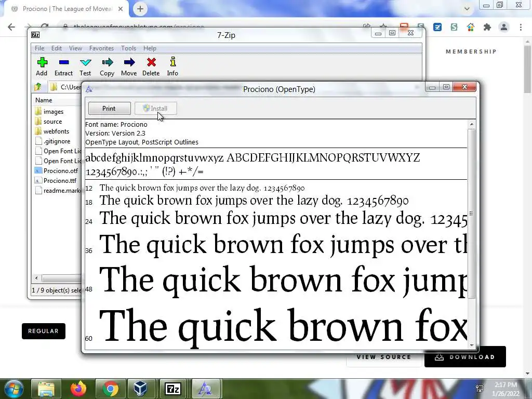
Task: Click the VIEW SOURCE link on webpage
Action: pyautogui.click(x=384, y=357)
